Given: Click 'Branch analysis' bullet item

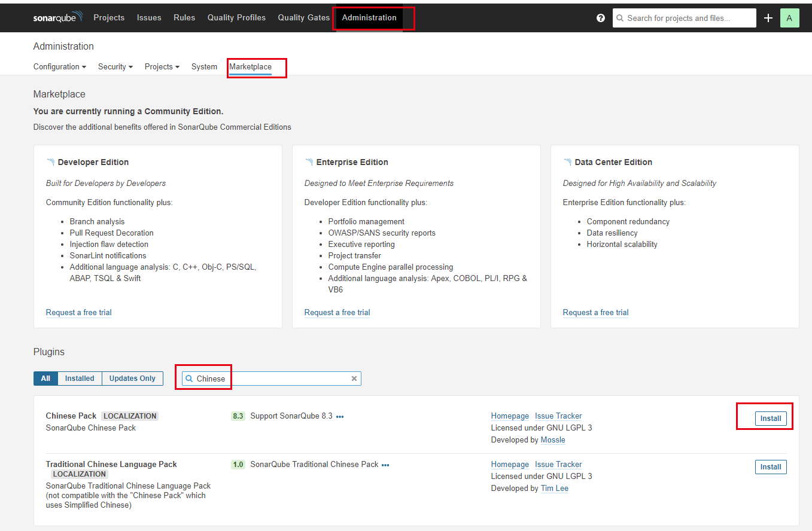Looking at the screenshot, I should [x=97, y=222].
